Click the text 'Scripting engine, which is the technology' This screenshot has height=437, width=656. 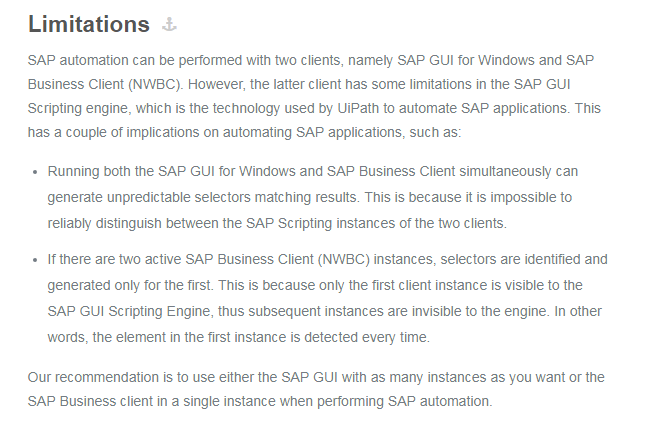pos(154,108)
